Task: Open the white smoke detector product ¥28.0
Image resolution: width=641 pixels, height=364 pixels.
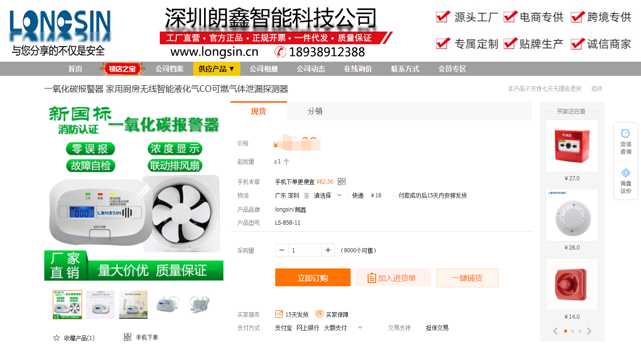Action: click(572, 215)
